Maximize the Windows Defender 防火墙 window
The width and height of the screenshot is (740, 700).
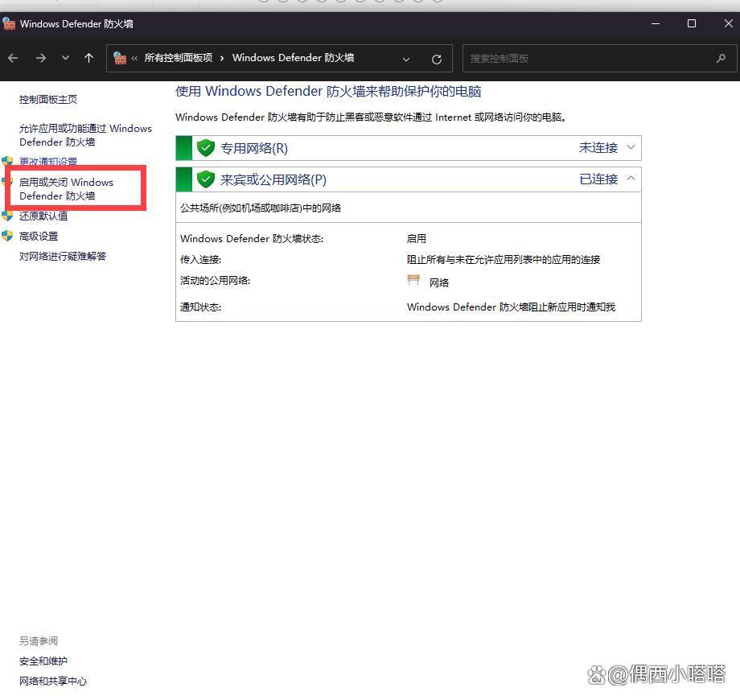(692, 23)
